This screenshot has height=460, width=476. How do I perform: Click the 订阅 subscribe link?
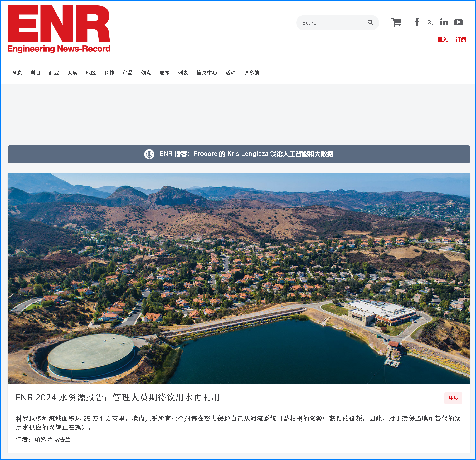[x=461, y=40]
